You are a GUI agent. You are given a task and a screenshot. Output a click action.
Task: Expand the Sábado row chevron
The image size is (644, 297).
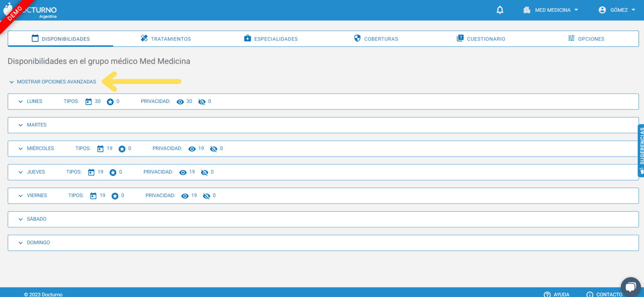tap(21, 219)
